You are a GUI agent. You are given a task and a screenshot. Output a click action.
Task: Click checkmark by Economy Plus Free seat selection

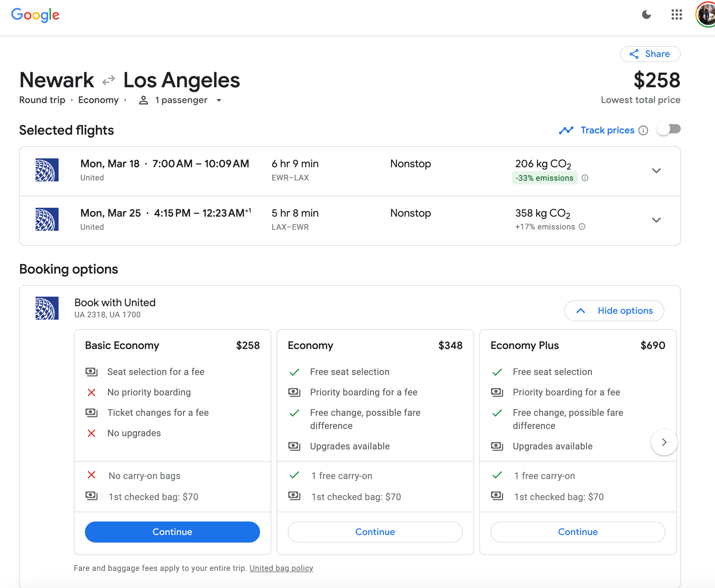pos(497,372)
